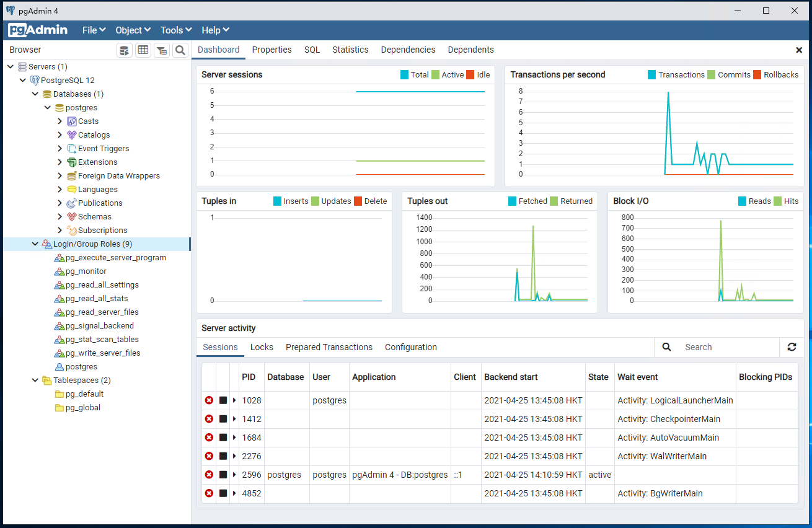This screenshot has width=812, height=528.
Task: Open the Query Tool icon
Action: click(125, 50)
